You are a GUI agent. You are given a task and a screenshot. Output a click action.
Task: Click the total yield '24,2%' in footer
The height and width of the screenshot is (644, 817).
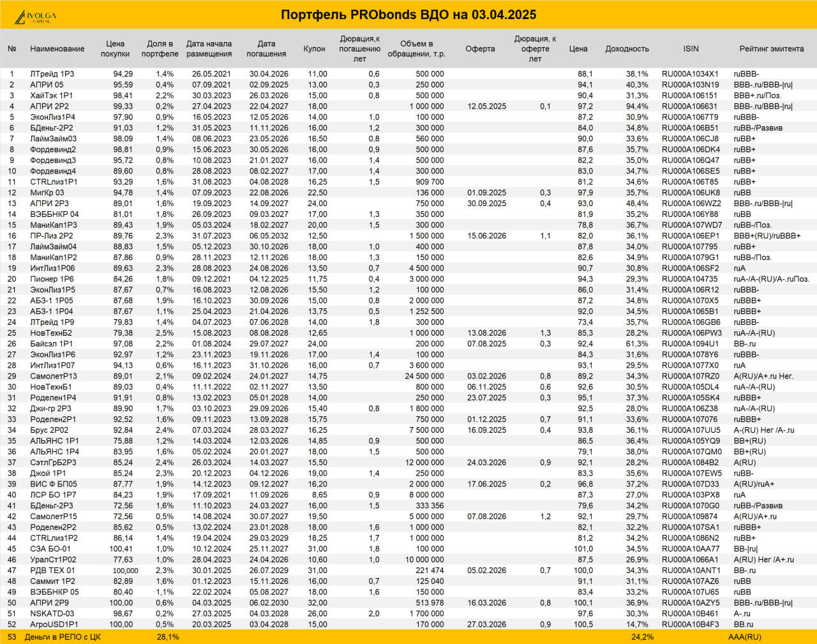point(642,637)
